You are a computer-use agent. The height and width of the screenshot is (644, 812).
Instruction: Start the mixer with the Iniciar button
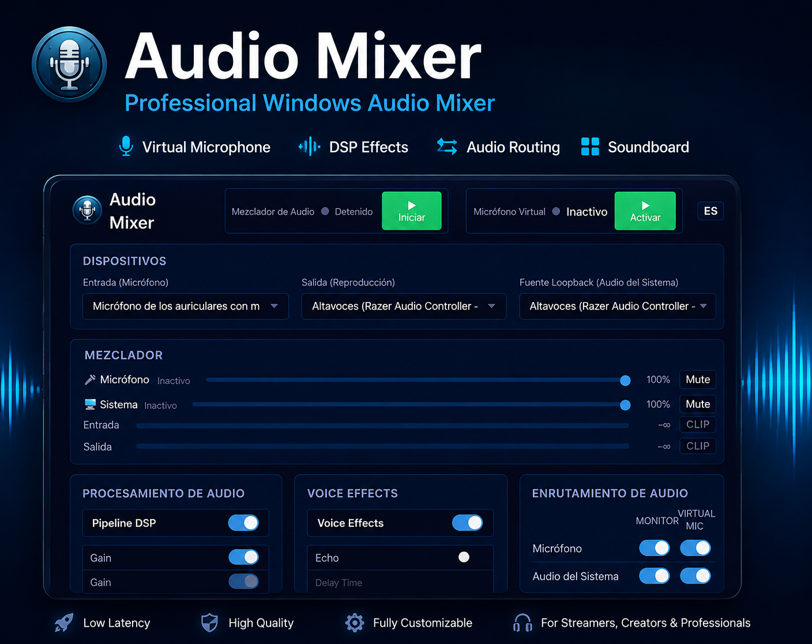coord(412,211)
